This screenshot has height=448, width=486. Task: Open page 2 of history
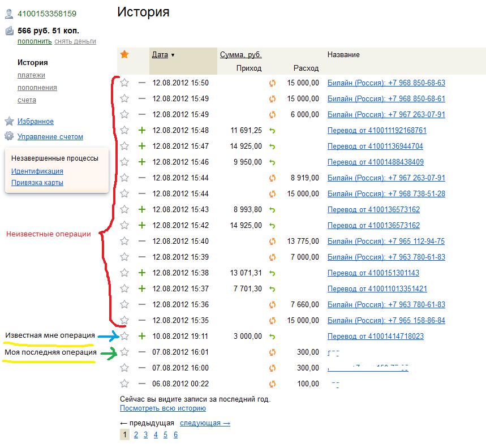(136, 434)
